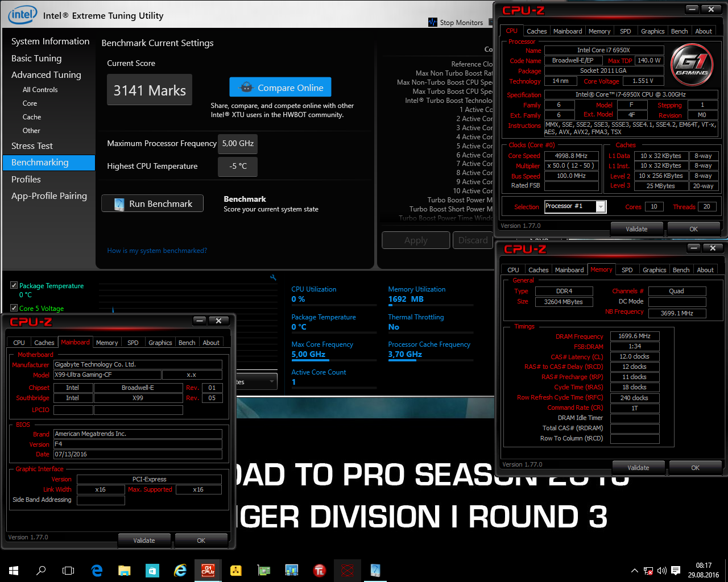Click Validate in Memory CPU-Z window
This screenshot has height=582, width=728.
[x=638, y=468]
